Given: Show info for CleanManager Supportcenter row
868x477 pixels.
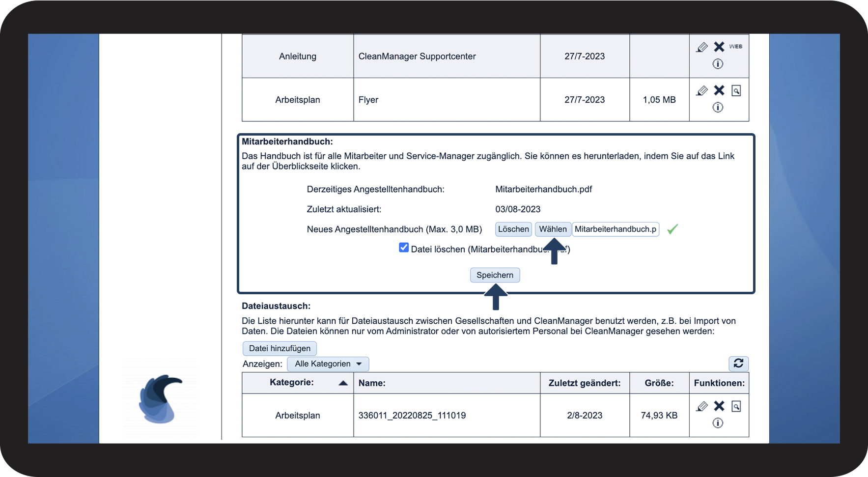Looking at the screenshot, I should [x=718, y=64].
